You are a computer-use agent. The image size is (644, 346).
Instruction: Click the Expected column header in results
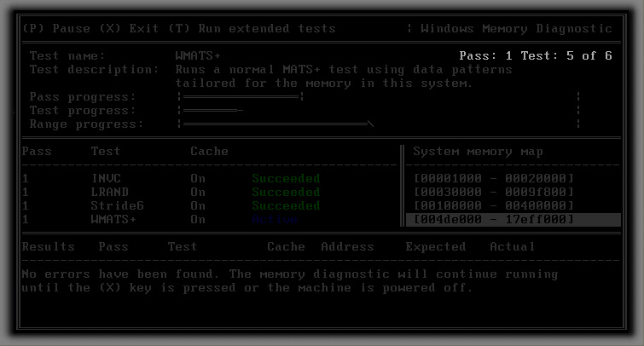click(x=436, y=246)
